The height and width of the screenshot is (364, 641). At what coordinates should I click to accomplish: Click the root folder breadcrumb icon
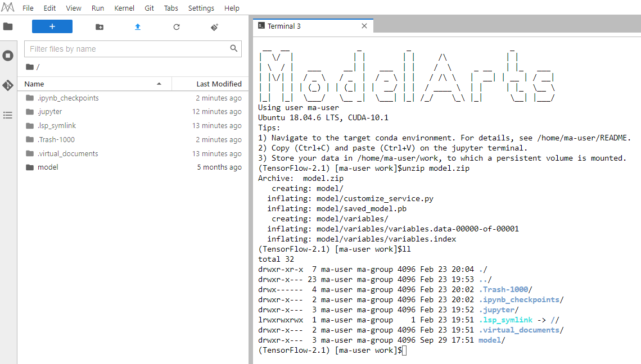(29, 67)
